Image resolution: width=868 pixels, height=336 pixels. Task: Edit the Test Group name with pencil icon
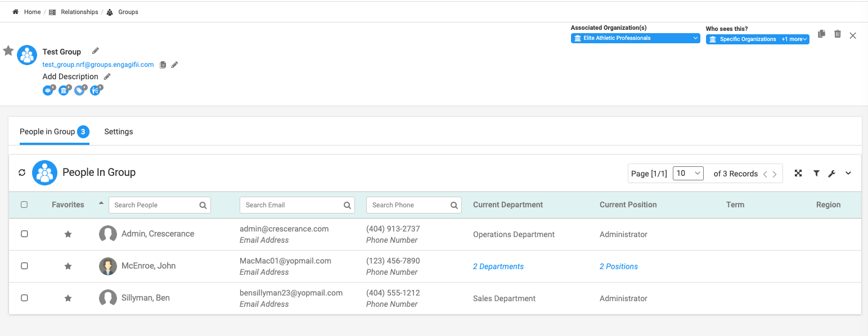pos(96,51)
